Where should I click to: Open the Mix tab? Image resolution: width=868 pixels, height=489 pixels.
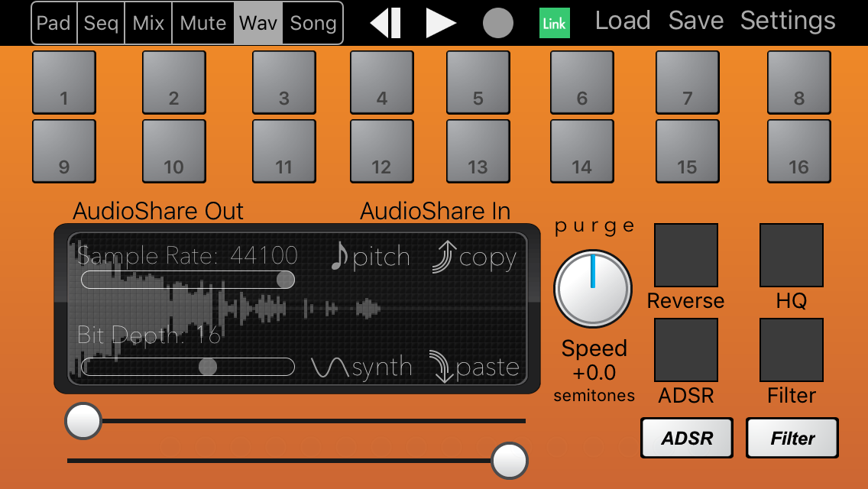(148, 23)
